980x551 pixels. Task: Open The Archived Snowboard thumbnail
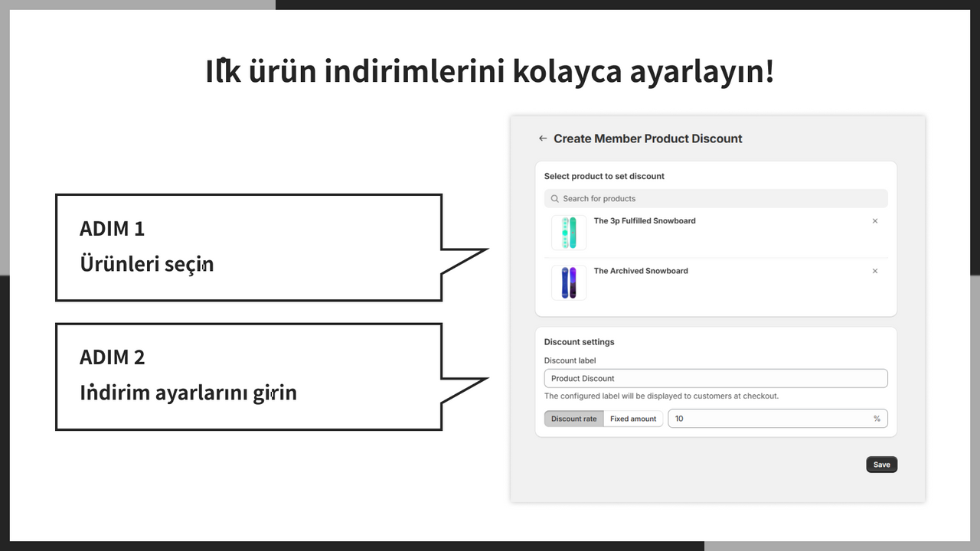point(569,283)
